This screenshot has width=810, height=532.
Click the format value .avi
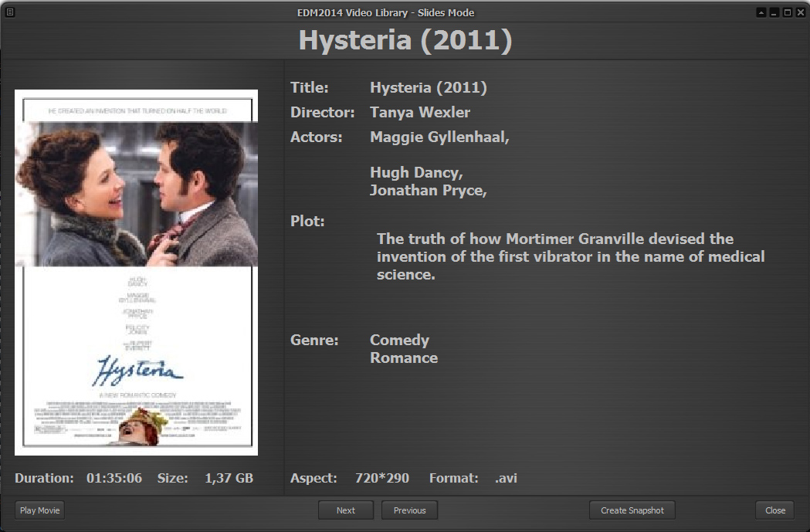pos(506,478)
